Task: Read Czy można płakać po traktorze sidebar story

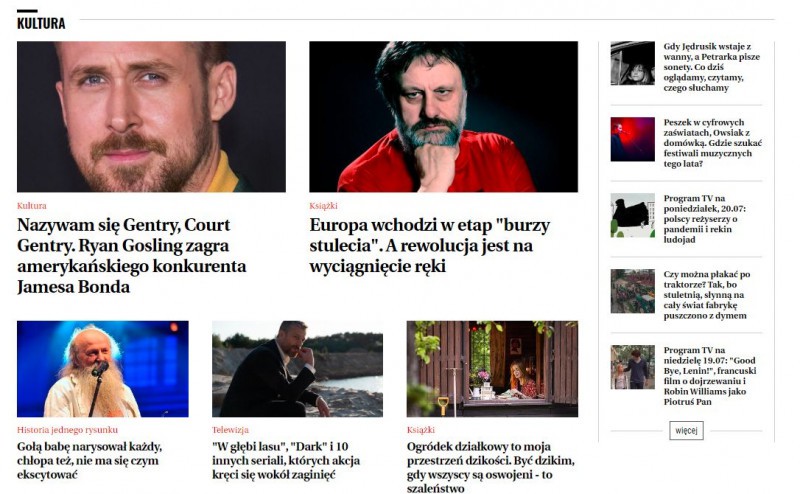Action: [707, 295]
